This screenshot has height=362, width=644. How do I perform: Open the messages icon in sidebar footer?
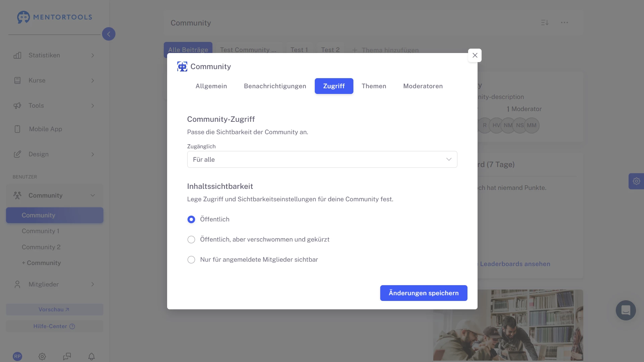click(x=67, y=356)
